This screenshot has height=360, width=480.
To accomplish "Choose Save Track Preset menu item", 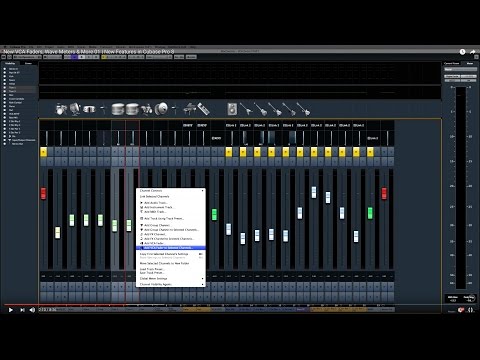I will point(171,273).
